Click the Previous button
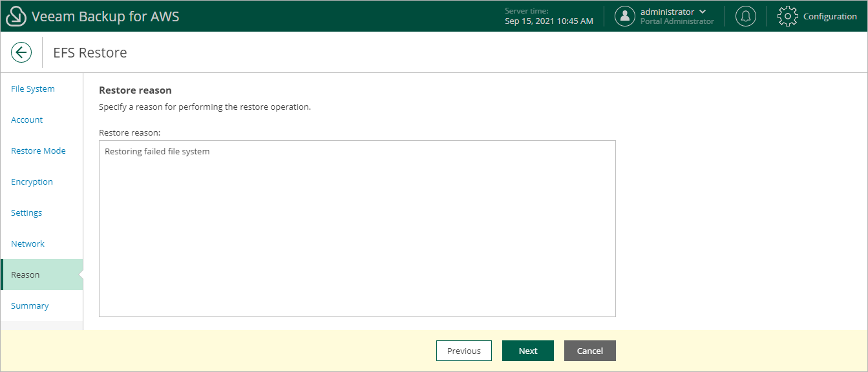Screen dimensions: 868x372 point(464,351)
